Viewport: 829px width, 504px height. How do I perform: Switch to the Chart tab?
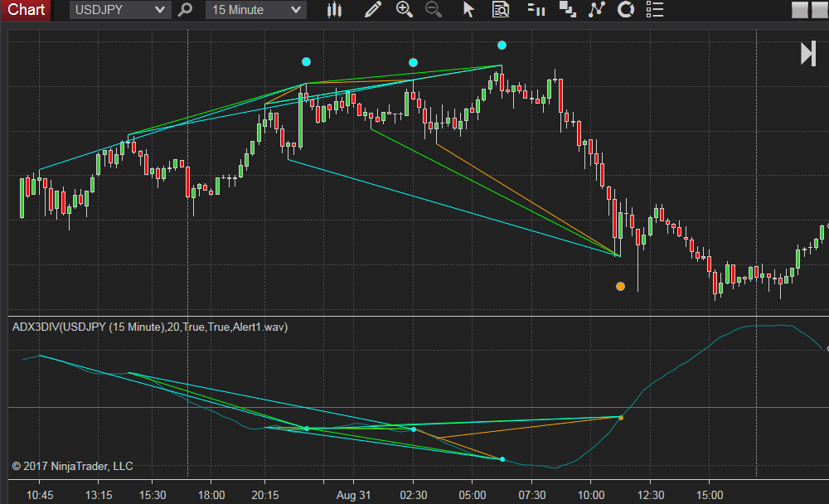click(x=25, y=10)
